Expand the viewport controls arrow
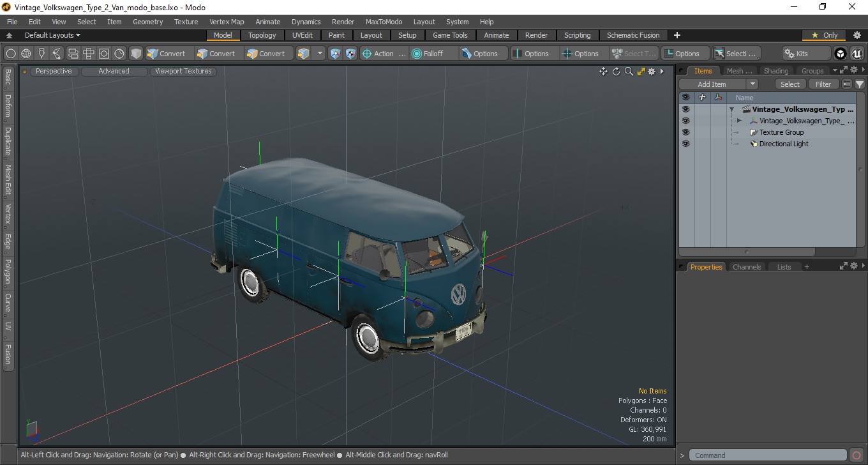This screenshot has width=868, height=465. pyautogui.click(x=662, y=72)
